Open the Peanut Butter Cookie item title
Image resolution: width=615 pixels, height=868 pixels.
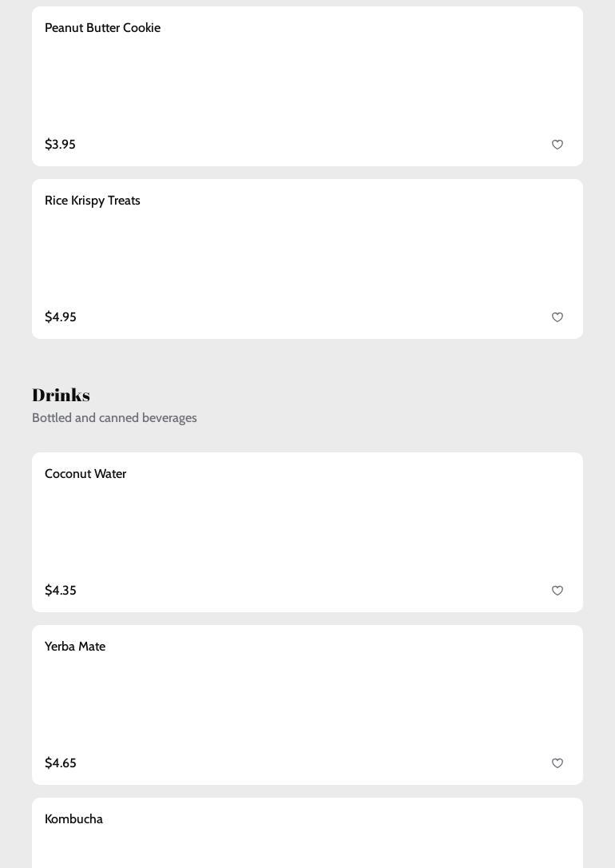click(x=102, y=28)
